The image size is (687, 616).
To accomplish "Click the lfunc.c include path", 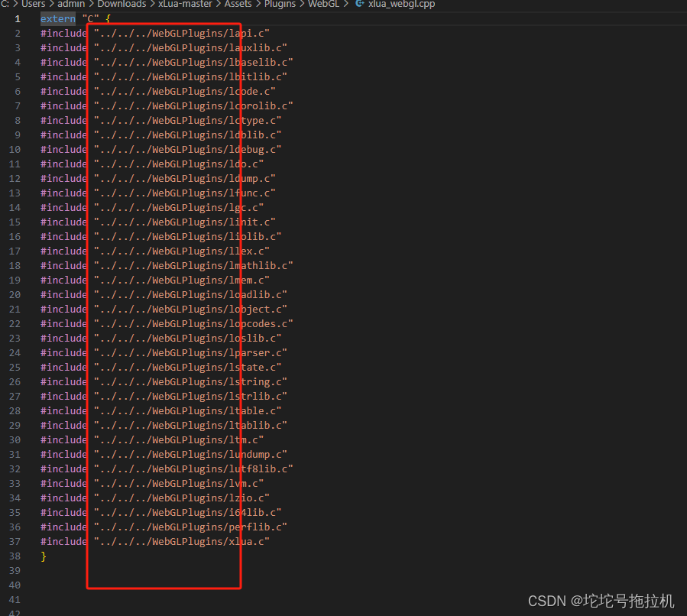I will pos(184,193).
